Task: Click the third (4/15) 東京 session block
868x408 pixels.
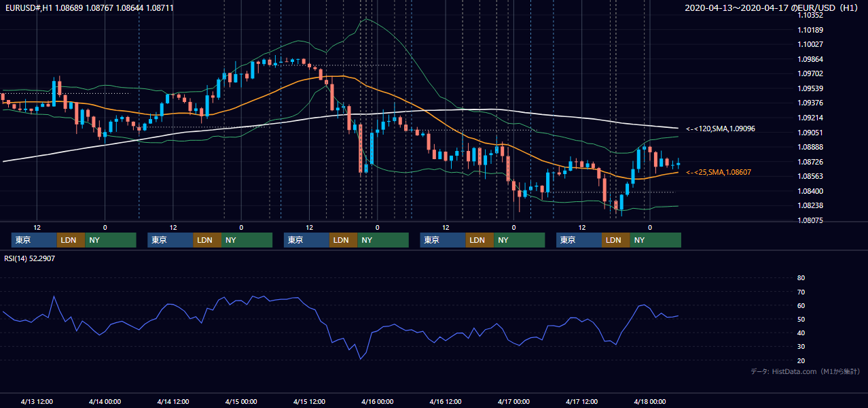Action: 306,240
